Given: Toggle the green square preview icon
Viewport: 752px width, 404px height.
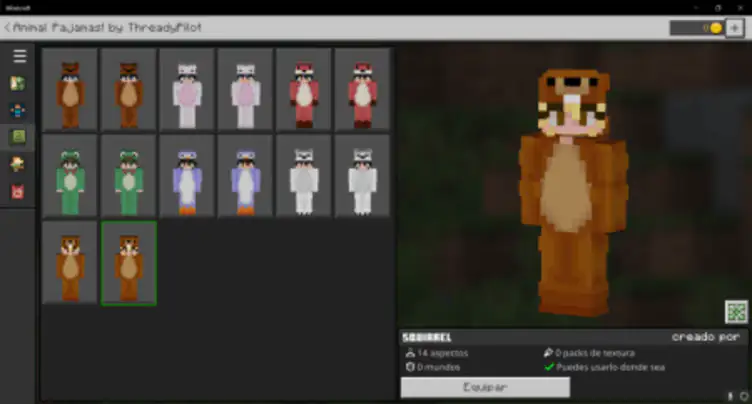Looking at the screenshot, I should pos(736,312).
